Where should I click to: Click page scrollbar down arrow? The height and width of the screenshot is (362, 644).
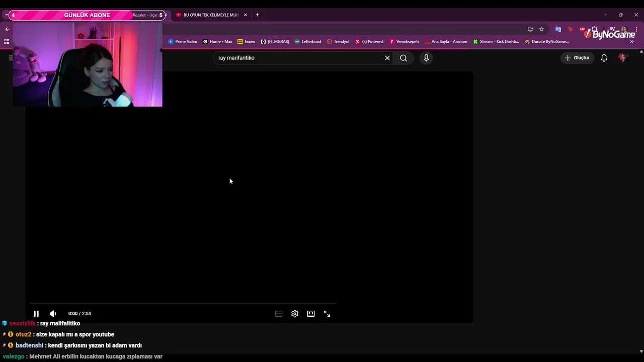pyautogui.click(x=641, y=351)
